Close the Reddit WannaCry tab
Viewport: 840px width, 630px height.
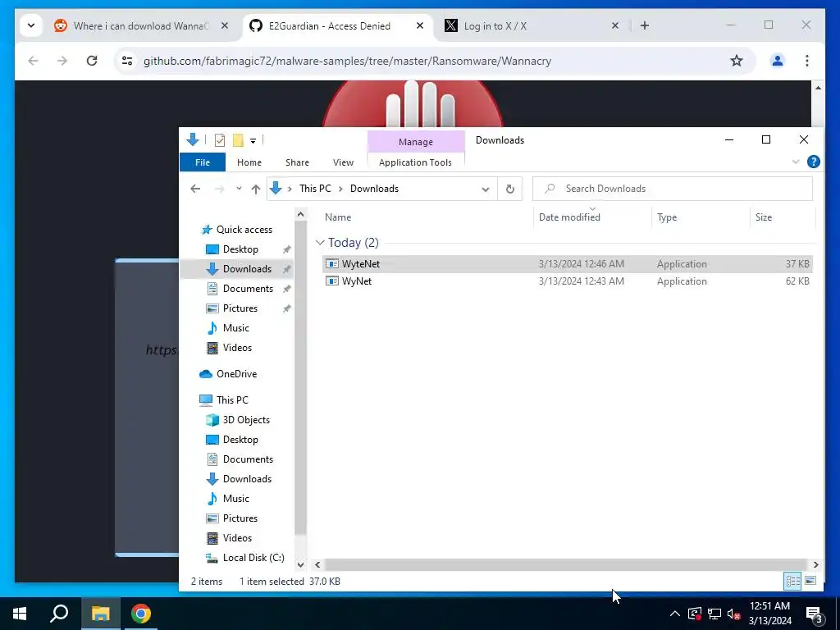(225, 25)
